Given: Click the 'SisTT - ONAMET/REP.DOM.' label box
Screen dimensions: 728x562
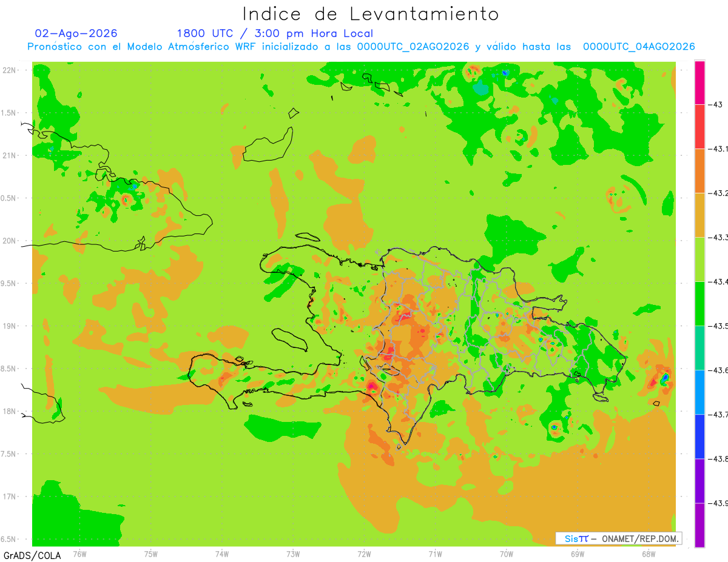Looking at the screenshot, I should coord(619,538).
